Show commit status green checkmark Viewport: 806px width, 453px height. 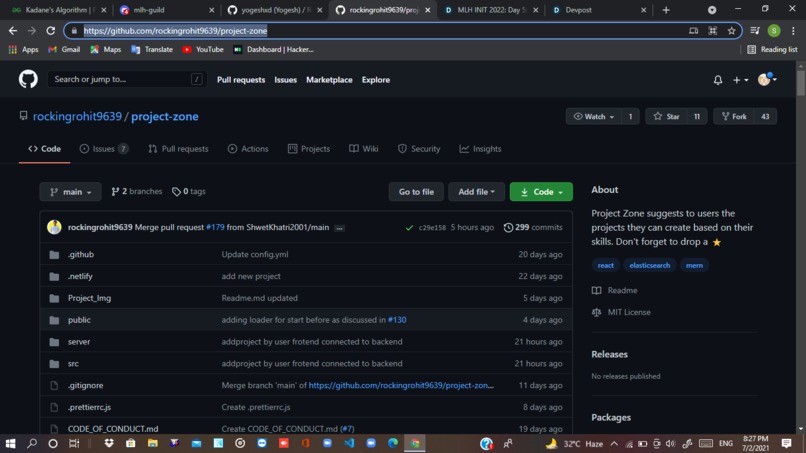point(409,227)
